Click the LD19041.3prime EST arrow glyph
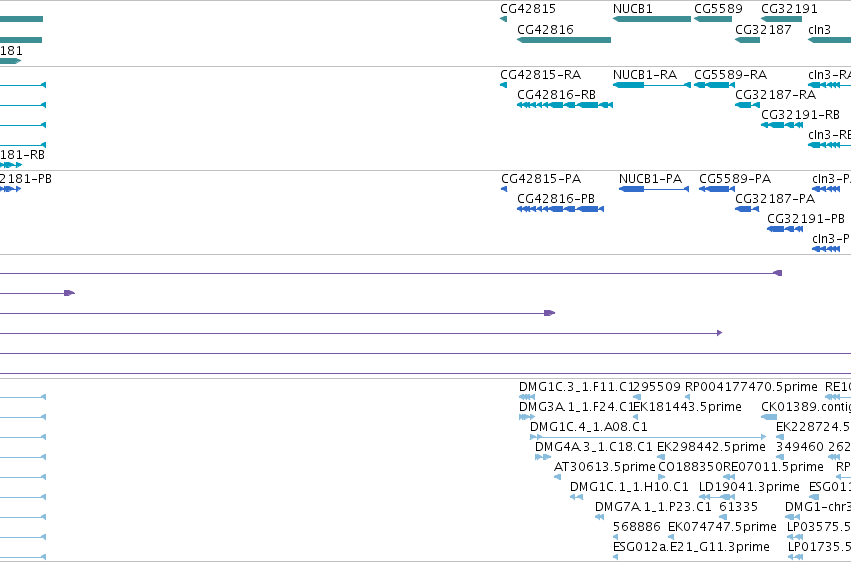The image size is (851, 562). pyautogui.click(x=717, y=497)
